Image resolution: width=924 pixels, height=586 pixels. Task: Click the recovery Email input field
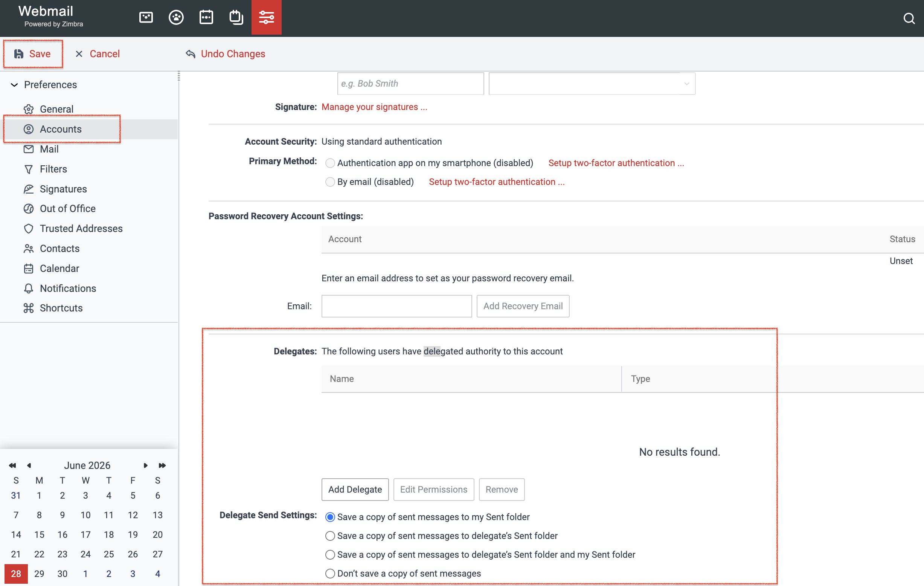(x=396, y=306)
